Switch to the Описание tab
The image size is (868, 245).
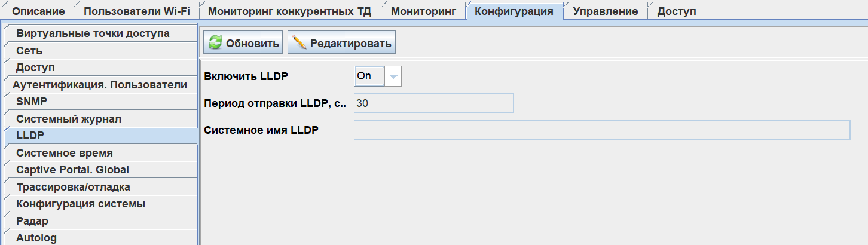[38, 11]
